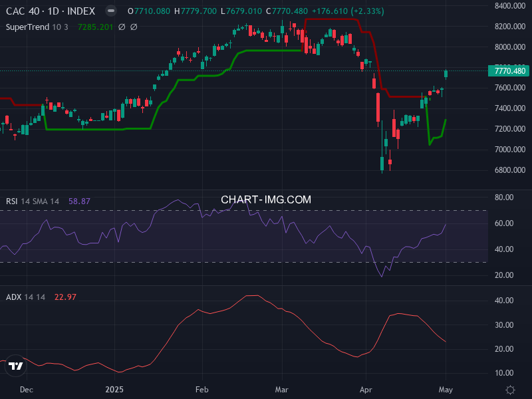Click ADX axis label 20.00

(504, 348)
